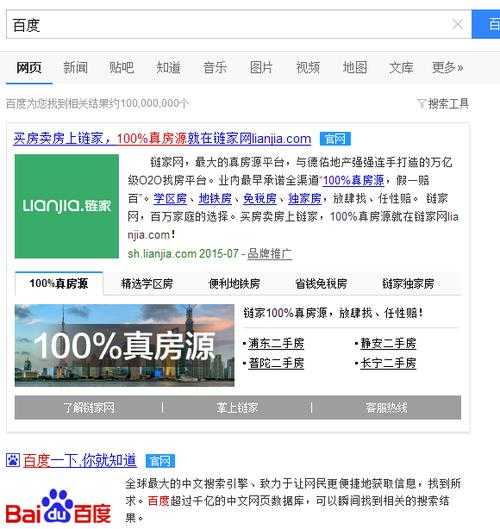This screenshot has height=529, width=500.
Task: Open the 贴吧 tab
Action: (x=121, y=68)
